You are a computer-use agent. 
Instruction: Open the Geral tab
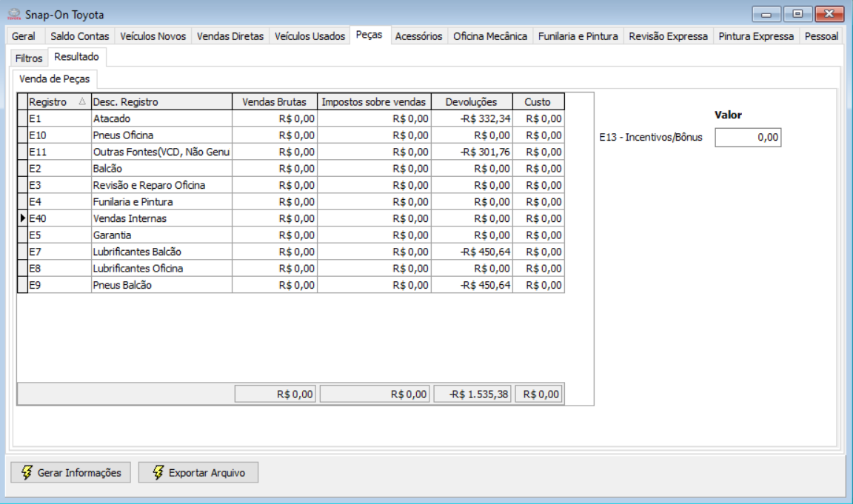[24, 36]
